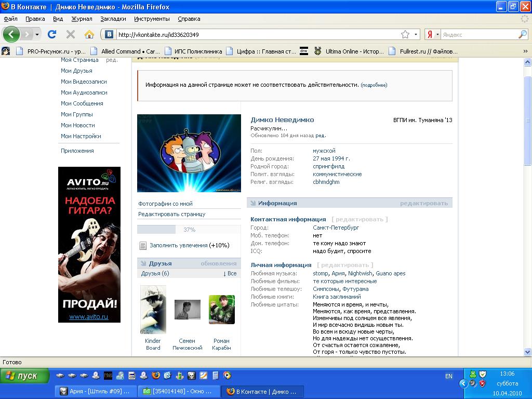
Task: Open the Закладки menu
Action: pyautogui.click(x=113, y=19)
